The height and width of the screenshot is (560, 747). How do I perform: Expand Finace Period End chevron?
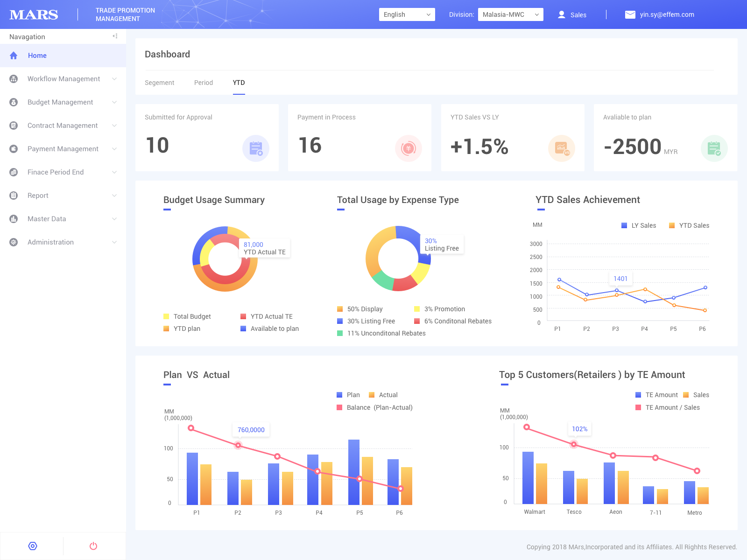pyautogui.click(x=114, y=172)
